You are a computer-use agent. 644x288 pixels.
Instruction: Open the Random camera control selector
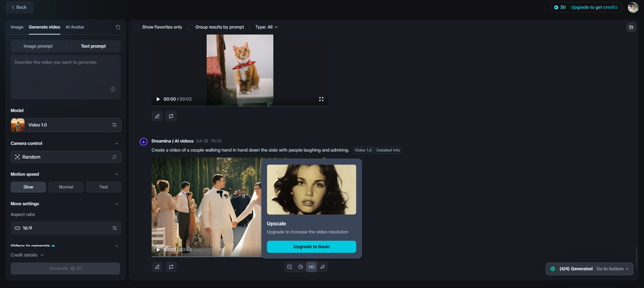(x=66, y=157)
